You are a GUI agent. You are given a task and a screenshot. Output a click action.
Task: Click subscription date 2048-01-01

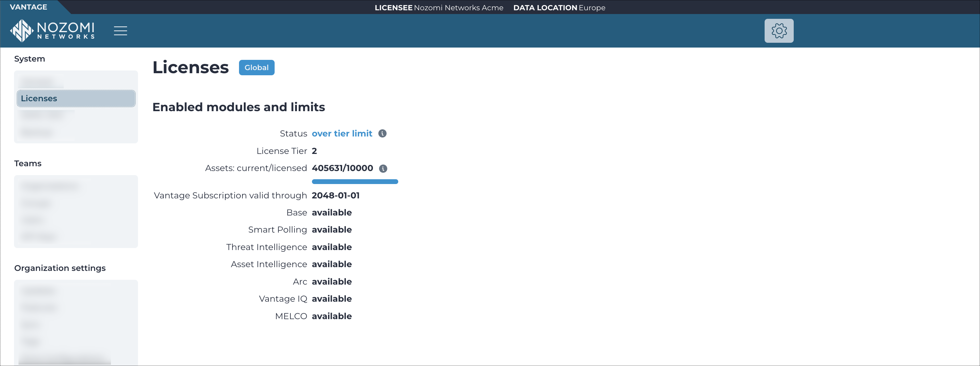coord(335,195)
